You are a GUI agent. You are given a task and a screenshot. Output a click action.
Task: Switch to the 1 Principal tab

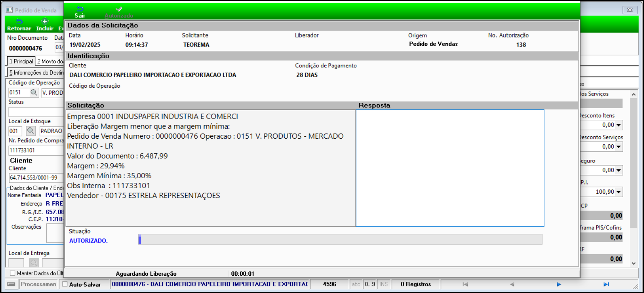pyautogui.click(x=21, y=61)
